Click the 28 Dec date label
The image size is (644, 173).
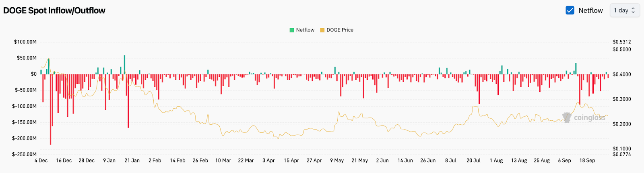[87, 161]
